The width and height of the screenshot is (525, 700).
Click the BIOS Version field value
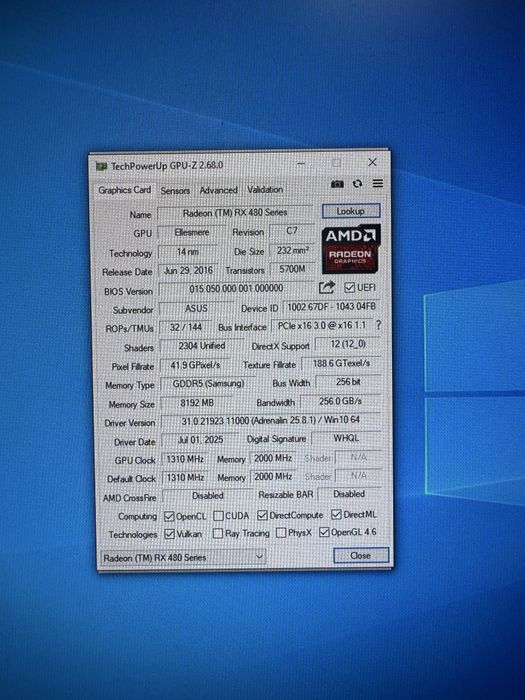[x=236, y=289]
